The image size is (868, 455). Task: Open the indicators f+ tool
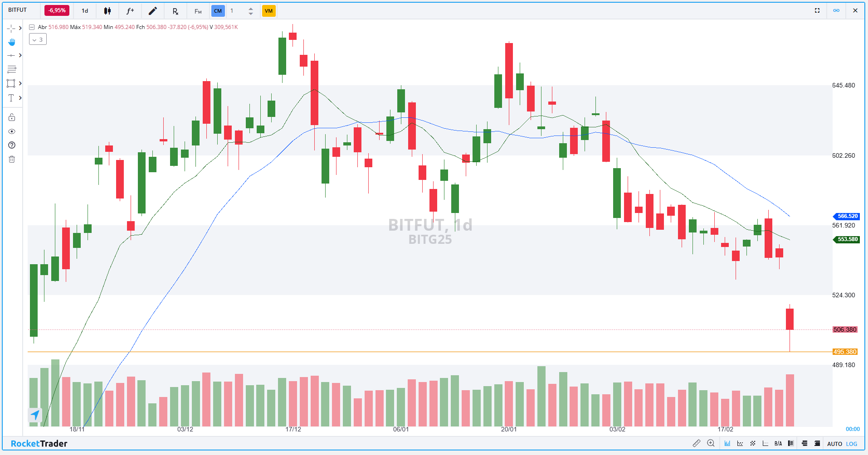(x=130, y=10)
